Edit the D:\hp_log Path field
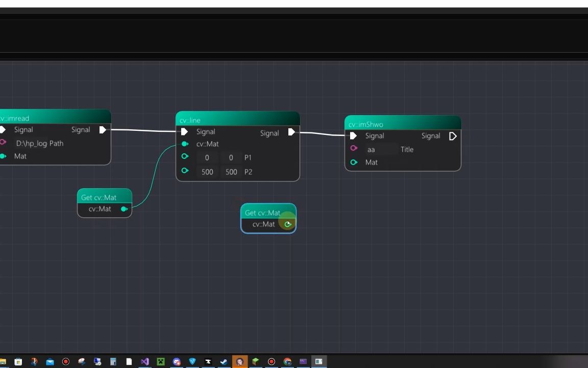 pyautogui.click(x=32, y=144)
